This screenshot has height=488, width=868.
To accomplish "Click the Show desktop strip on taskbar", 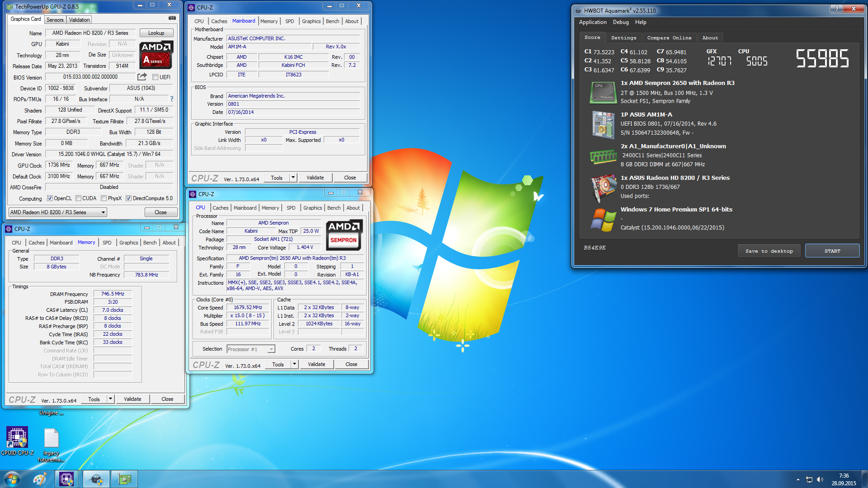I will [x=864, y=479].
